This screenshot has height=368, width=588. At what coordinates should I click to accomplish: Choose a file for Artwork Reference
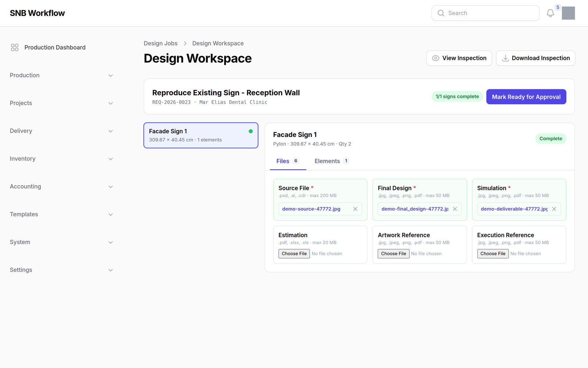(x=394, y=254)
